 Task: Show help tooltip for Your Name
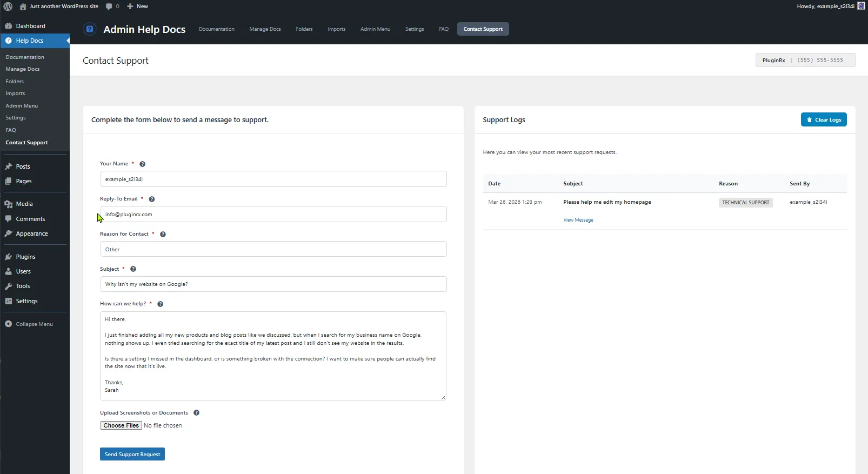point(142,164)
